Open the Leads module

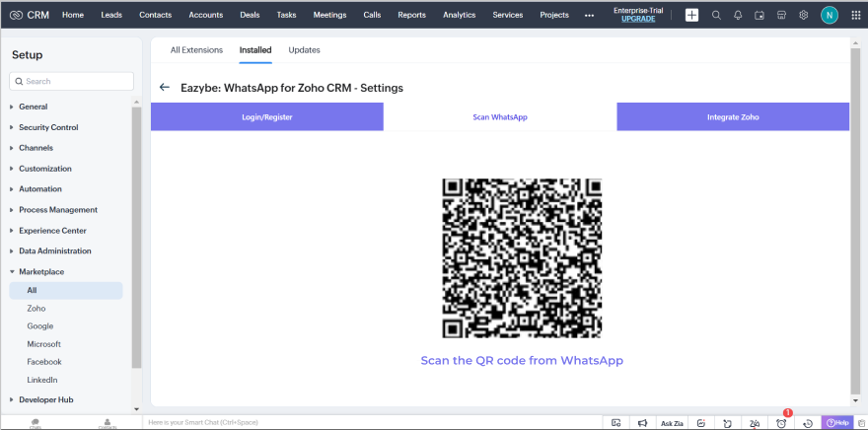pos(111,15)
